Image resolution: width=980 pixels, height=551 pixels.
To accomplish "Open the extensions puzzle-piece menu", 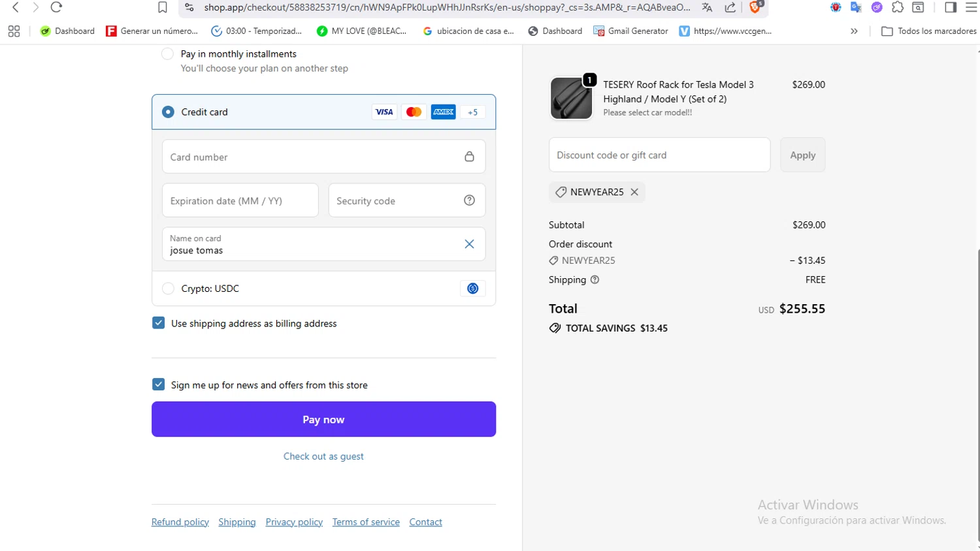I will 898,8.
